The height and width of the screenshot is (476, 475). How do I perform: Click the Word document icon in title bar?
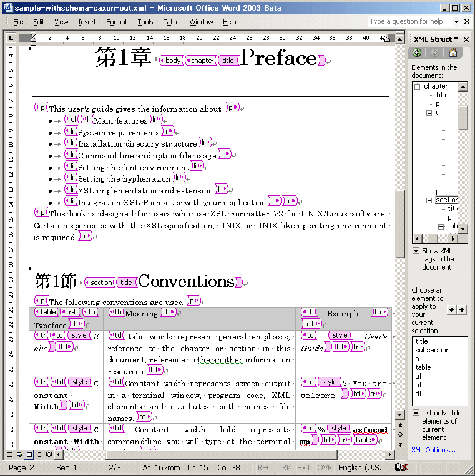click(8, 8)
